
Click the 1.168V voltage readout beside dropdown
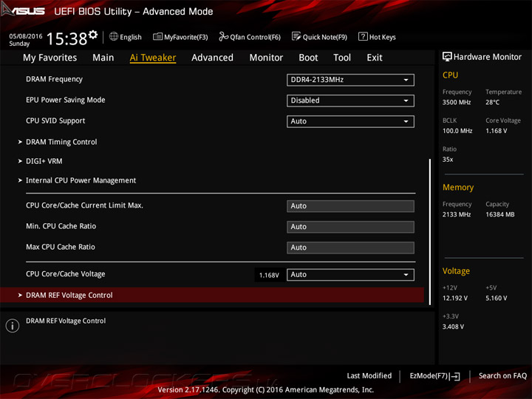click(x=269, y=275)
